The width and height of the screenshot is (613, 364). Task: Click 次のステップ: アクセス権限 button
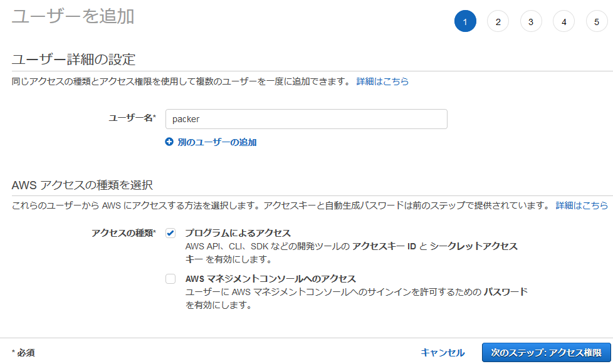546,353
